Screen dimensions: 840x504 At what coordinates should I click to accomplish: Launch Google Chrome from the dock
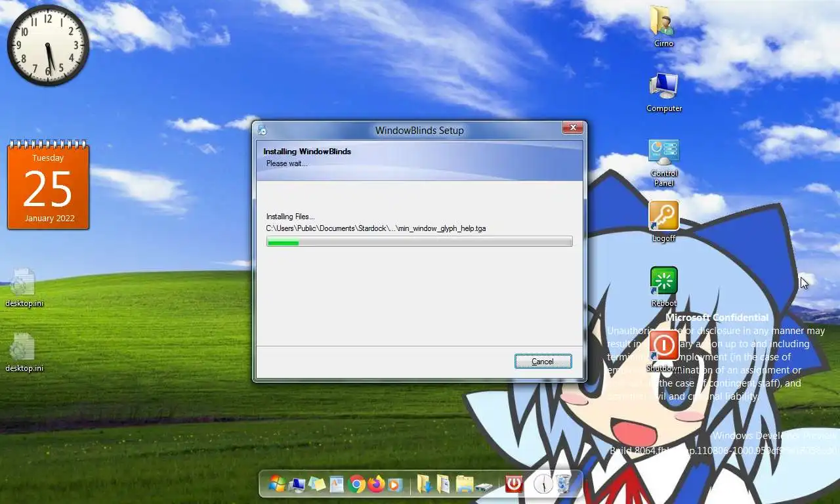[356, 484]
